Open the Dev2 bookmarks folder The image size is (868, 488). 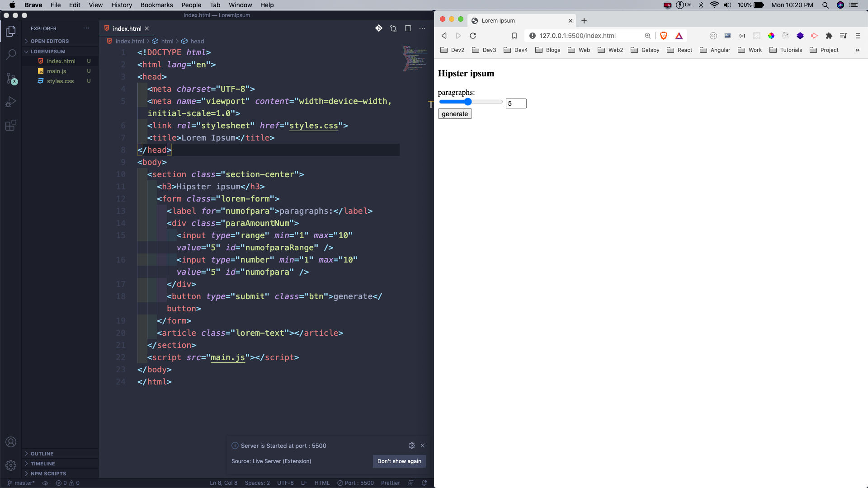[x=452, y=50]
